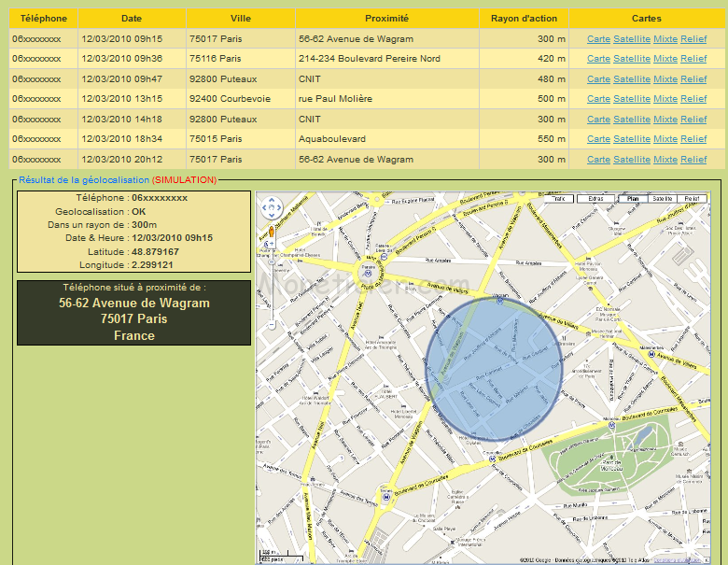Open the Extras map options button
728x565 pixels.
coord(595,199)
